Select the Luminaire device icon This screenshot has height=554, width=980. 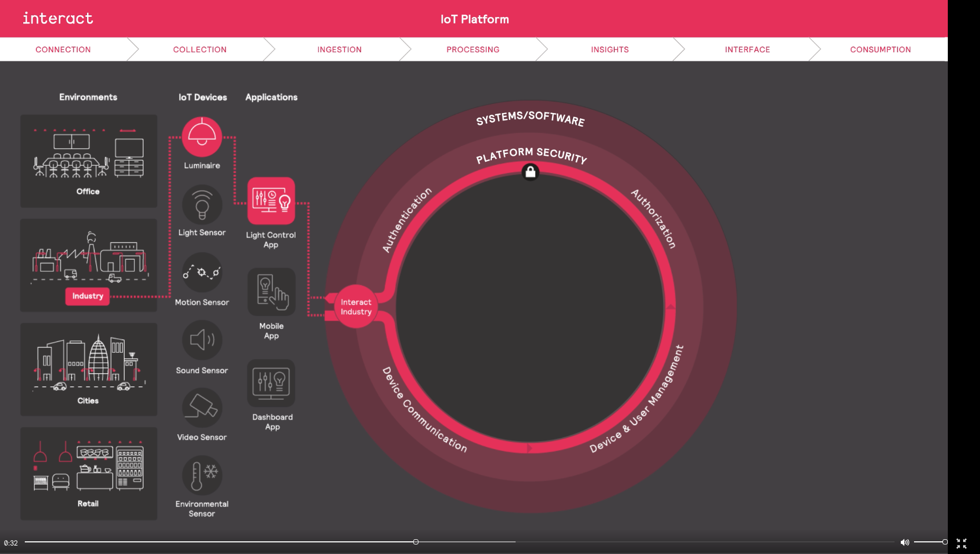[202, 136]
